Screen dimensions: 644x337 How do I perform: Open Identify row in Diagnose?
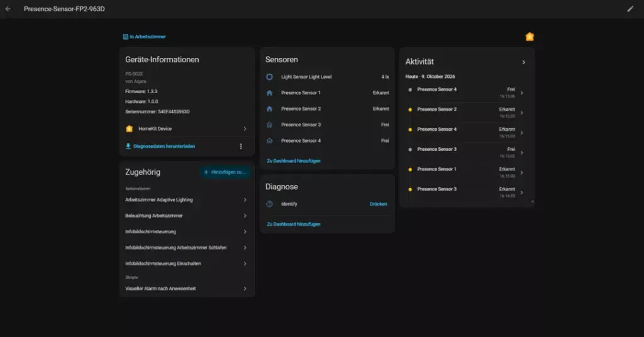tap(327, 204)
